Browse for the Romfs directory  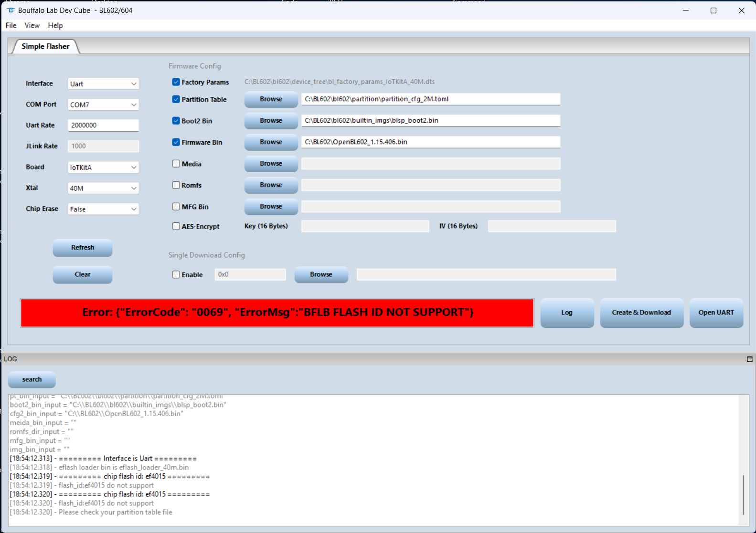tap(271, 185)
